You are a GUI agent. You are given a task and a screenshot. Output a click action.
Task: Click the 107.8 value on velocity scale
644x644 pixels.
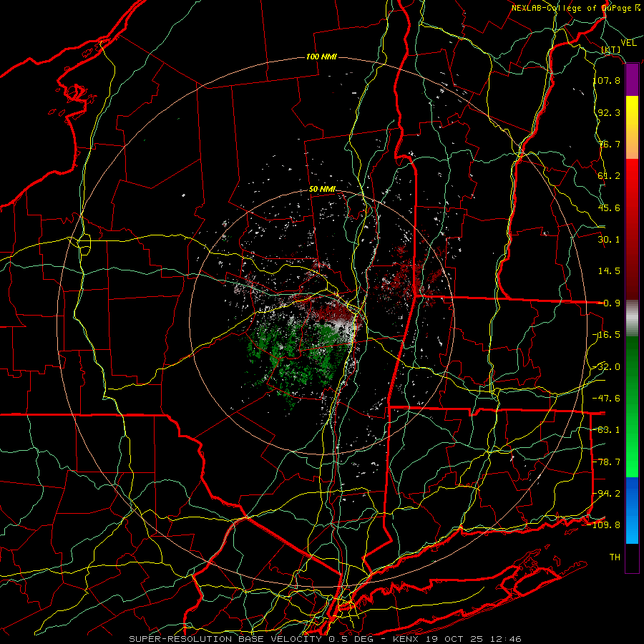coord(607,80)
